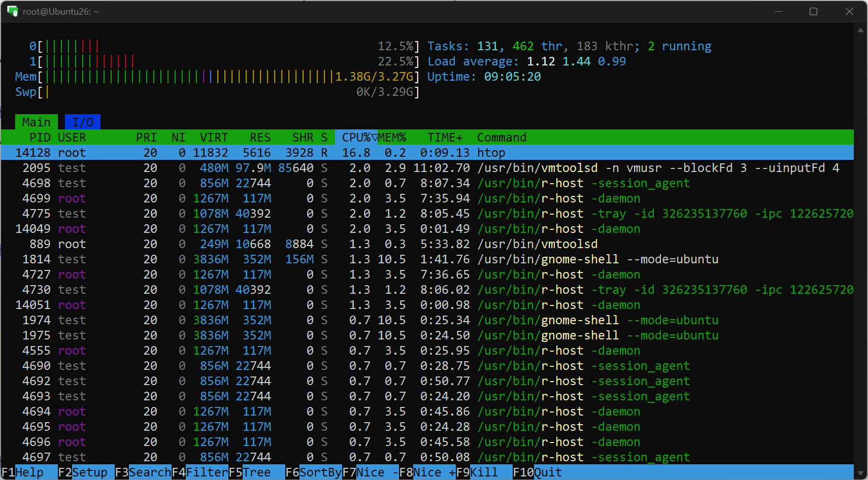Select process 4693 session_agent row
Image resolution: width=868 pixels, height=480 pixels.
pos(427,396)
